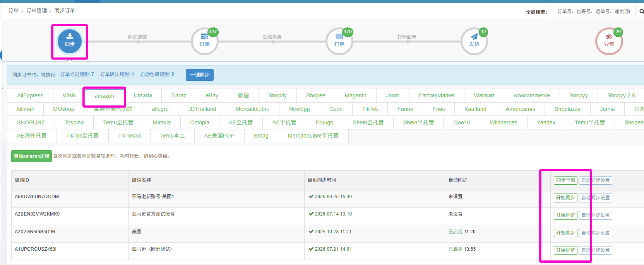Select the Ozon platform tab
The width and height of the screenshot is (644, 265).
(x=336, y=109)
